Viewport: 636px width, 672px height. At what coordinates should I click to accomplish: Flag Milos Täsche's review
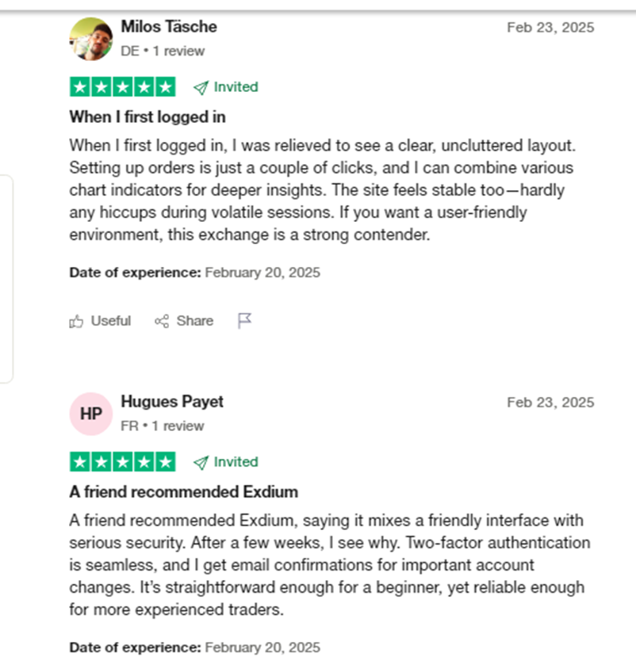(x=245, y=320)
